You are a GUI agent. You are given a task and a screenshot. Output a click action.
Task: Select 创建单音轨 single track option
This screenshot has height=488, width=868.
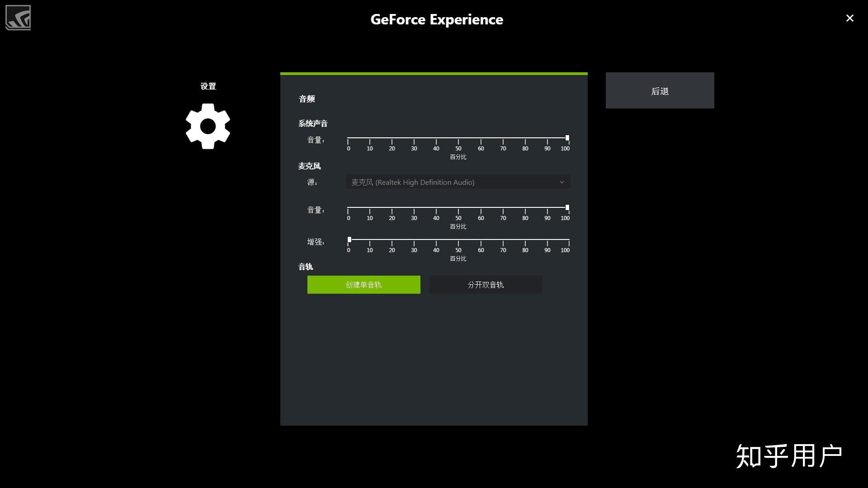coord(363,285)
